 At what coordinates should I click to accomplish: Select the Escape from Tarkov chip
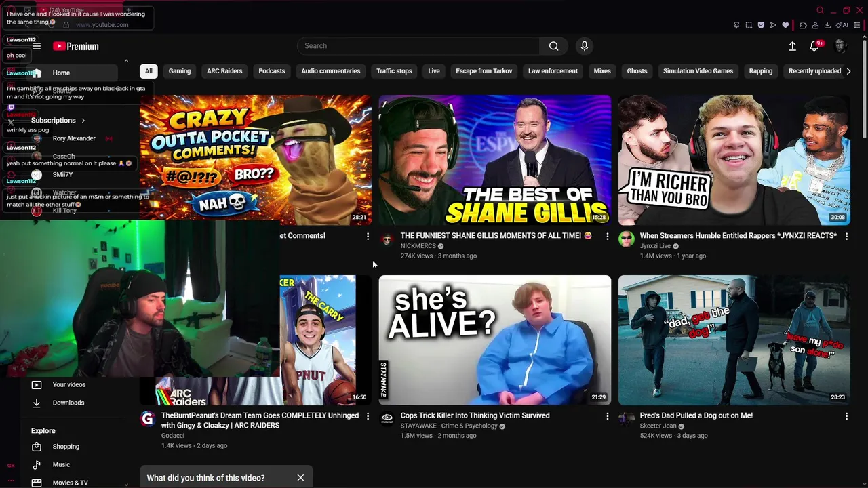coord(484,71)
